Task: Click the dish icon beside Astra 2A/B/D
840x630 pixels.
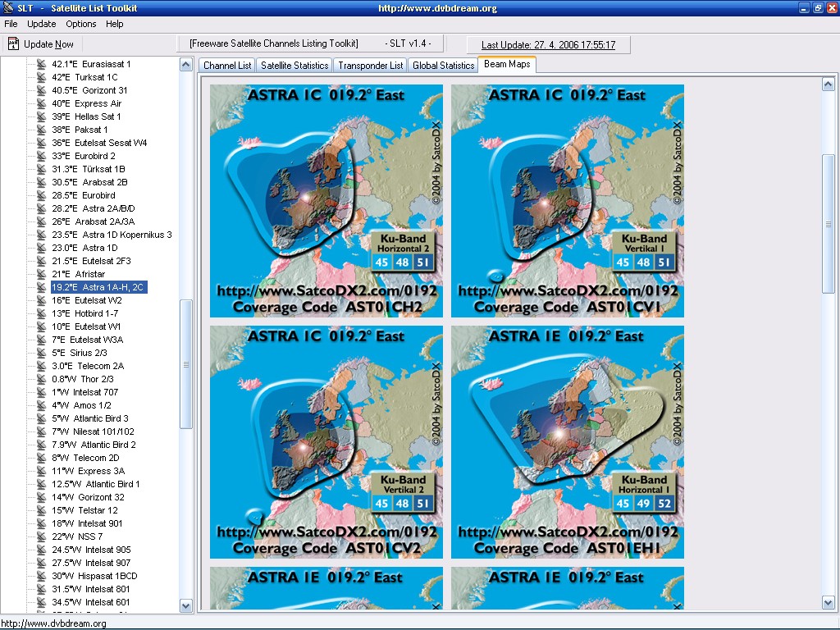Action: (x=41, y=208)
